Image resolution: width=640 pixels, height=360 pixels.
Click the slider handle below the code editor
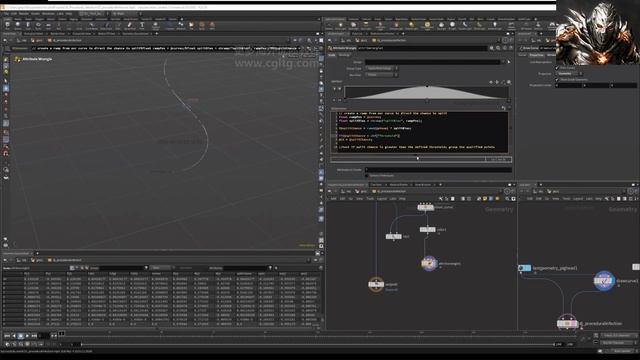[418, 158]
